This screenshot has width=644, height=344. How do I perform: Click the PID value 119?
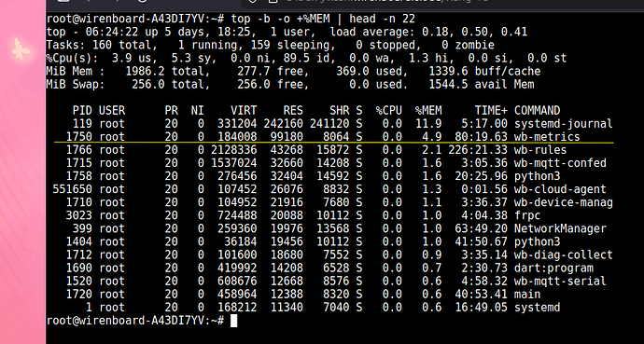coord(83,124)
